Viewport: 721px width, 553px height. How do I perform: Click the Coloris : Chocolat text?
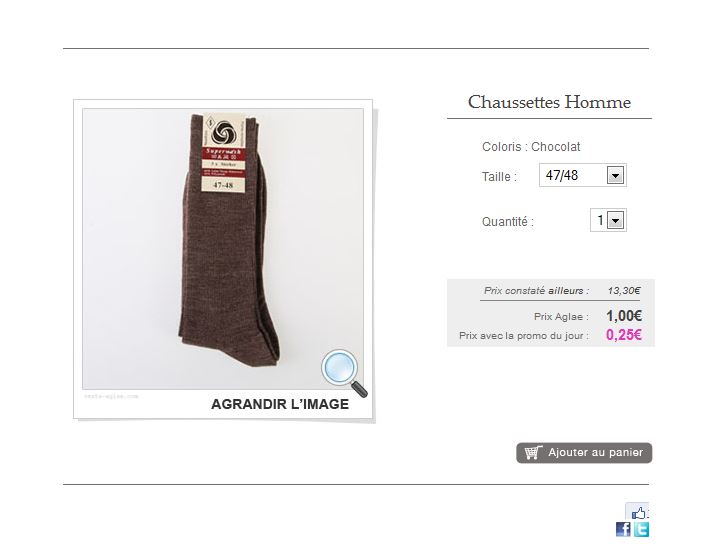pos(531,147)
